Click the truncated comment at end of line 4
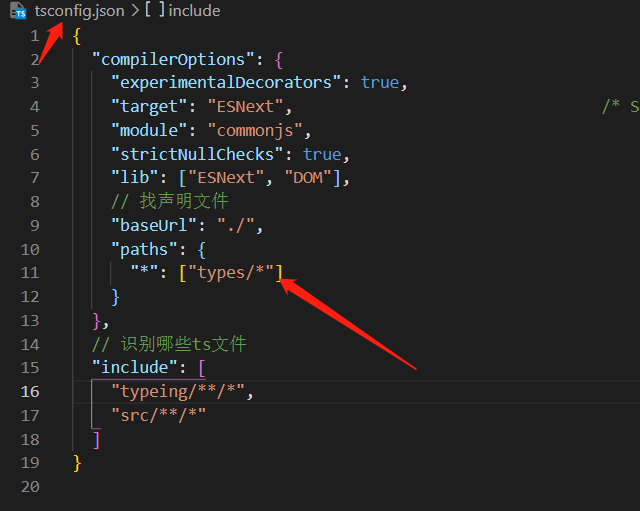This screenshot has height=511, width=640. (x=621, y=107)
